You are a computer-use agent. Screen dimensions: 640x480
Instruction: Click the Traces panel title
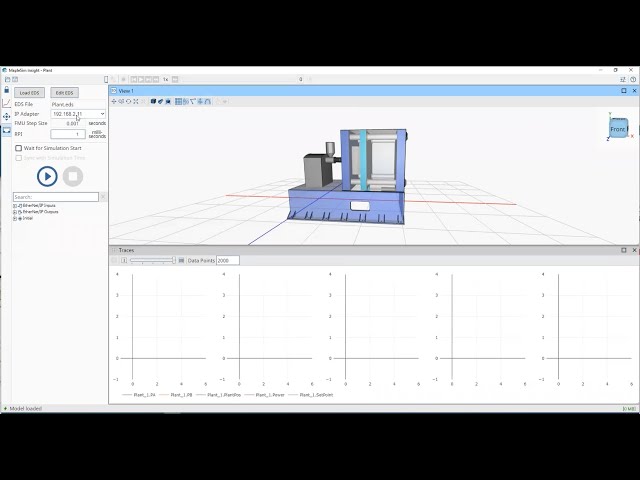click(x=126, y=250)
